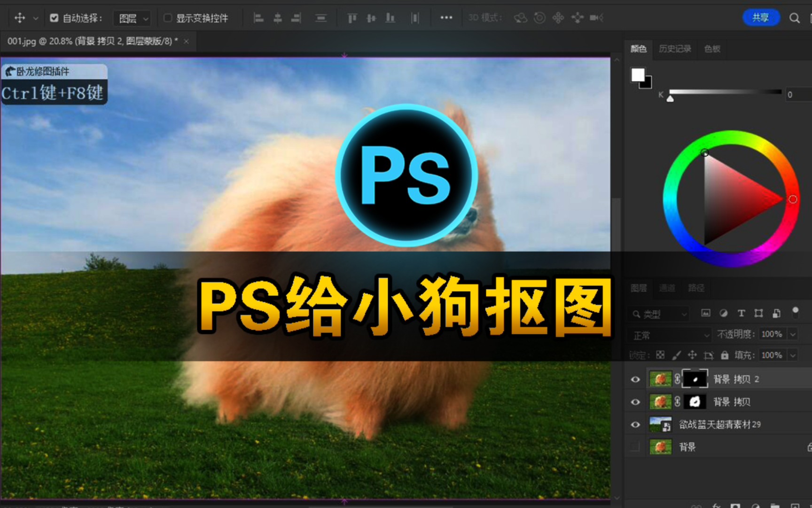Click prevent artboard auto-nesting lock icon
812x508 pixels.
pos(709,355)
